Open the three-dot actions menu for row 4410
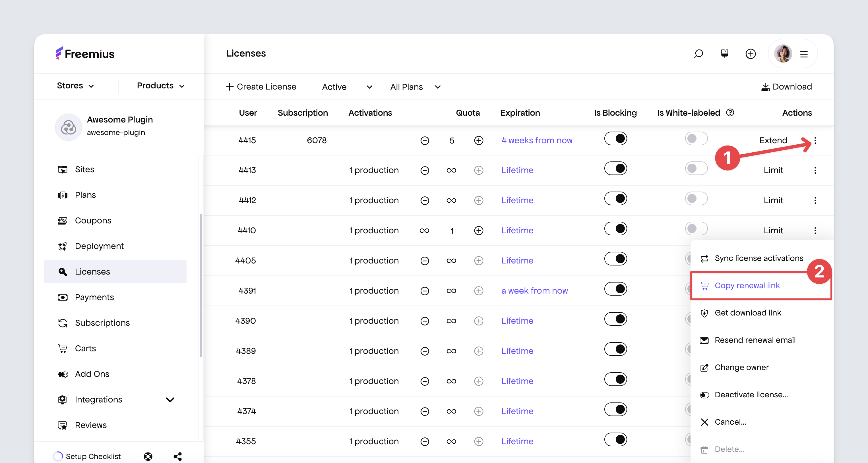Image resolution: width=868 pixels, height=463 pixels. [x=815, y=230]
